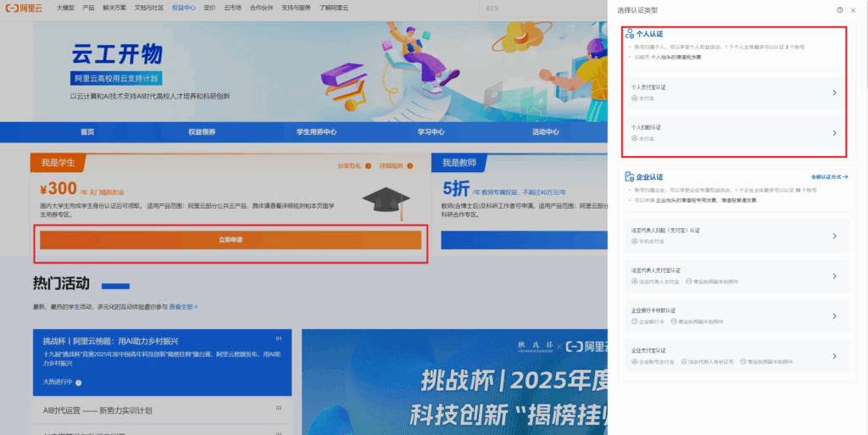Click the 企业认证 heading icon
Image resolution: width=868 pixels, height=435 pixels.
[x=630, y=176]
